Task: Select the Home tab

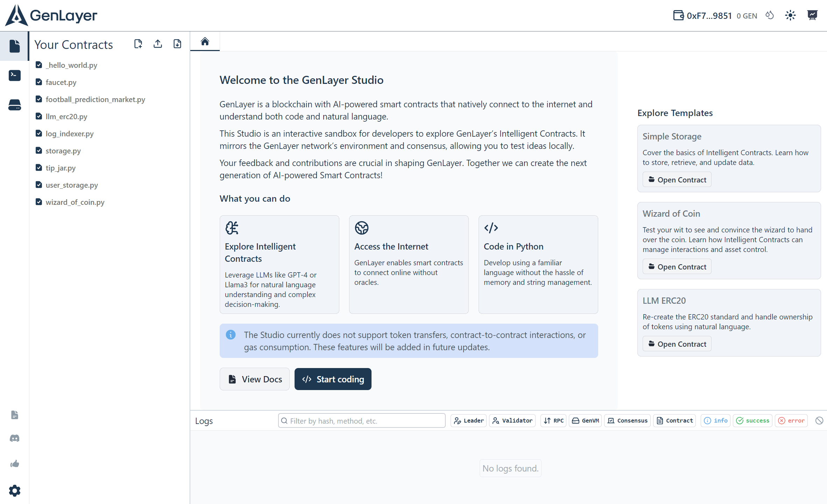Action: click(205, 42)
